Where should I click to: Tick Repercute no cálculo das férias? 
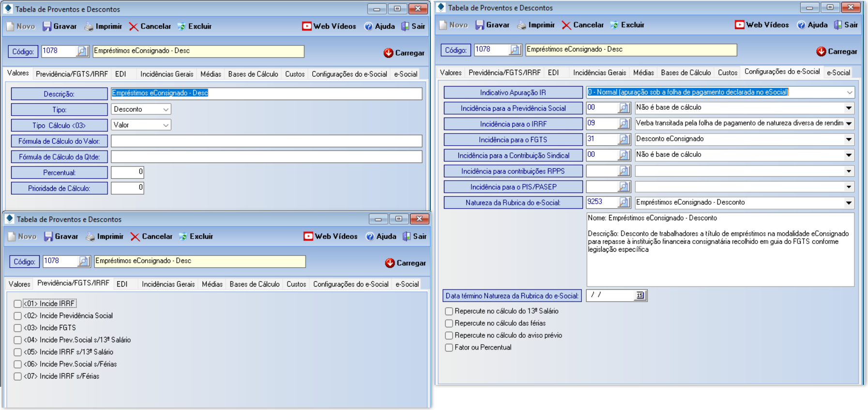pos(449,323)
